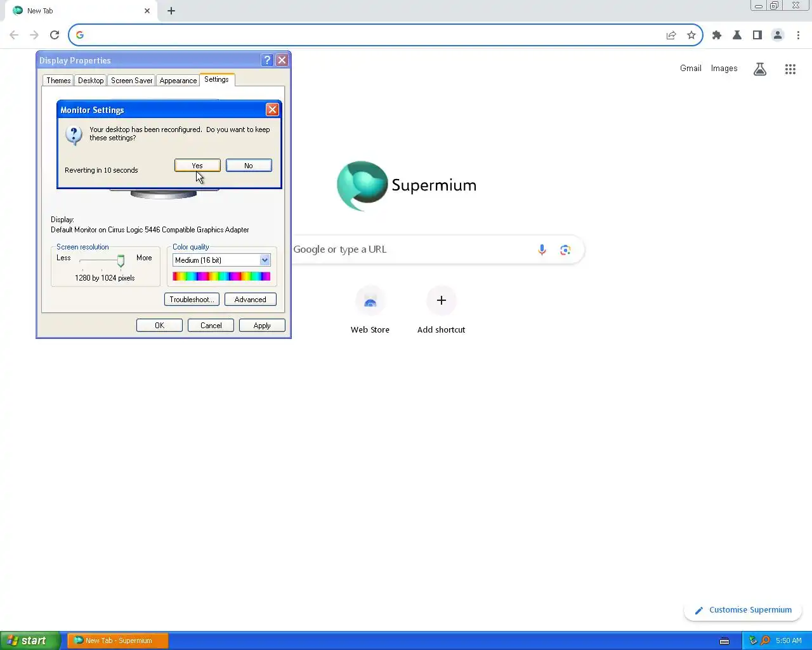Image resolution: width=812 pixels, height=650 pixels.
Task: Reload the page with the refresh icon
Action: point(55,35)
